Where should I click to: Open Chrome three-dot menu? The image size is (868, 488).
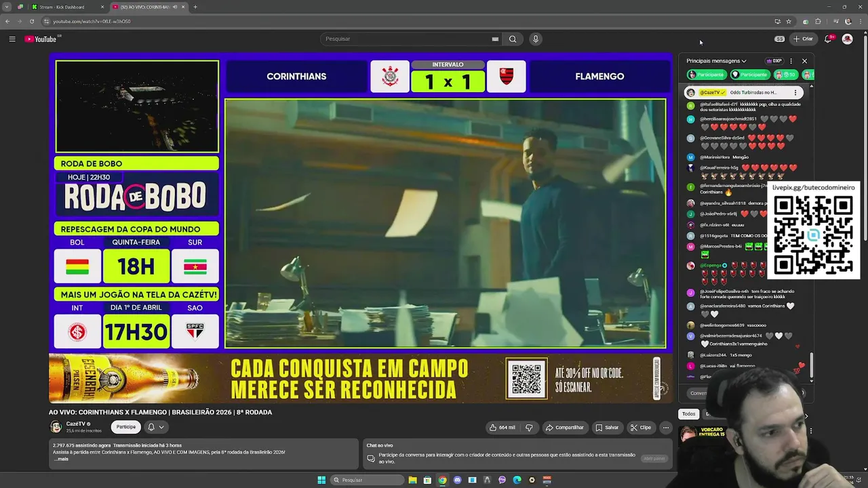tap(859, 21)
